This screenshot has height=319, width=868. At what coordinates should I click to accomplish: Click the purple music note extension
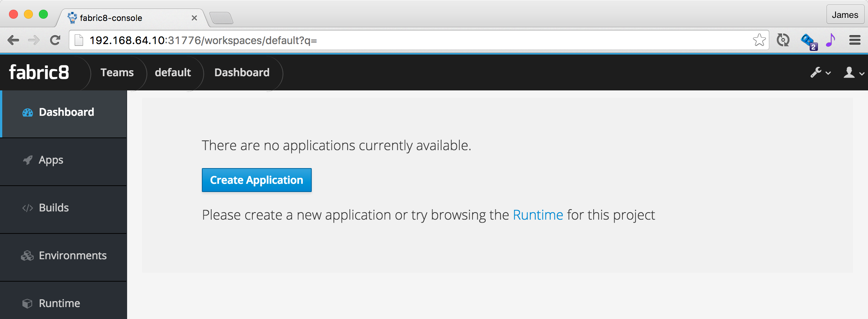831,40
